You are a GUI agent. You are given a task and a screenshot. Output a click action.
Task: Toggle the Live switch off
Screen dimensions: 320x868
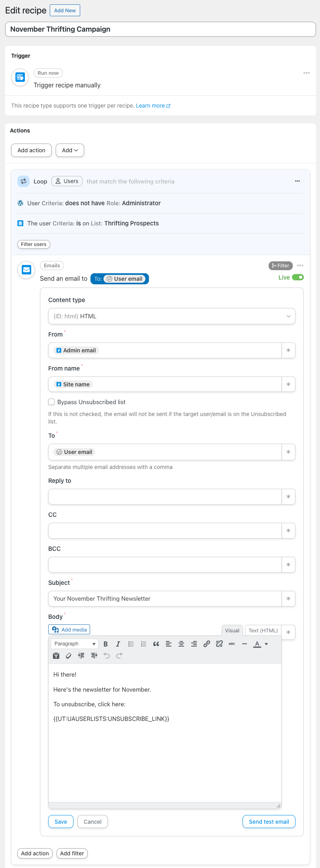pyautogui.click(x=298, y=278)
